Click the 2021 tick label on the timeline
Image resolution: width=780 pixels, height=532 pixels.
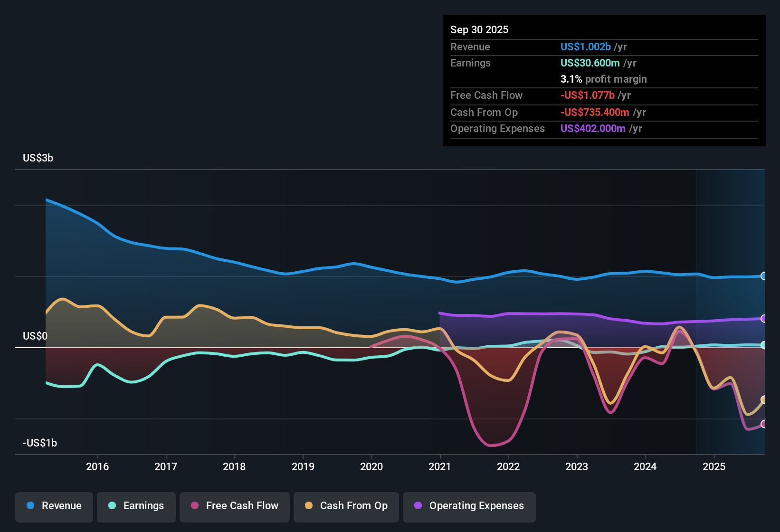click(440, 466)
